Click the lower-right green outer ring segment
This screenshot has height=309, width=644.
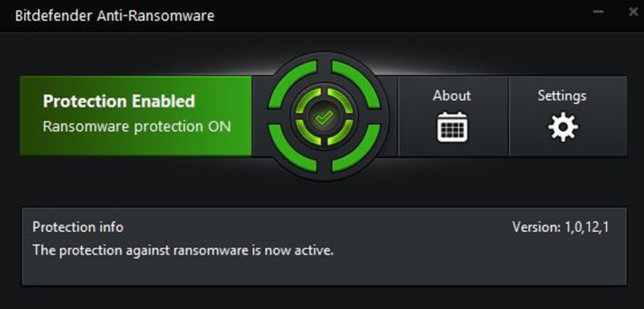(357, 149)
